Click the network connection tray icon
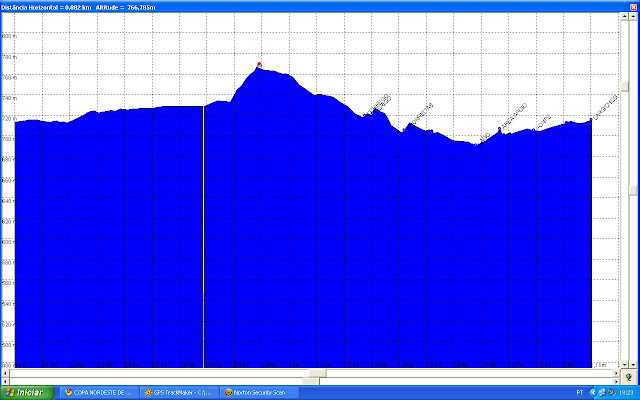The image size is (640, 400). coord(602,393)
